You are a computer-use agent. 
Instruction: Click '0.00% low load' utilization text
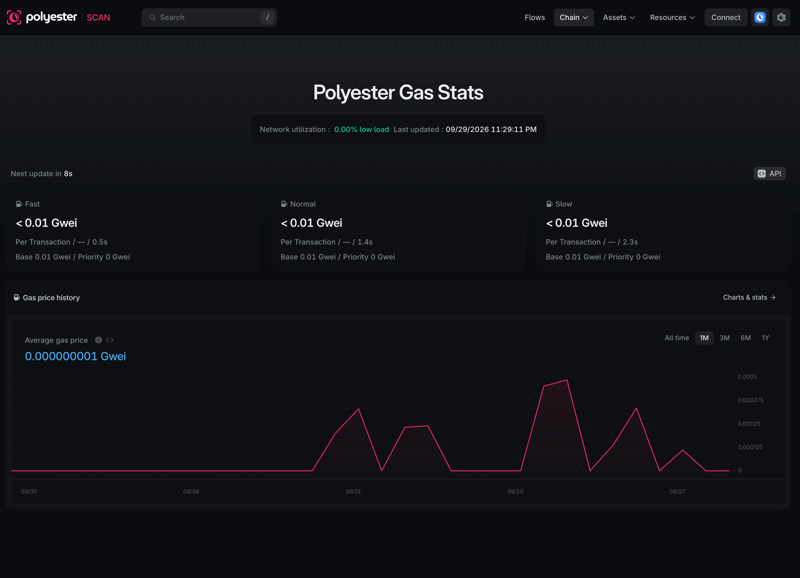pos(361,130)
